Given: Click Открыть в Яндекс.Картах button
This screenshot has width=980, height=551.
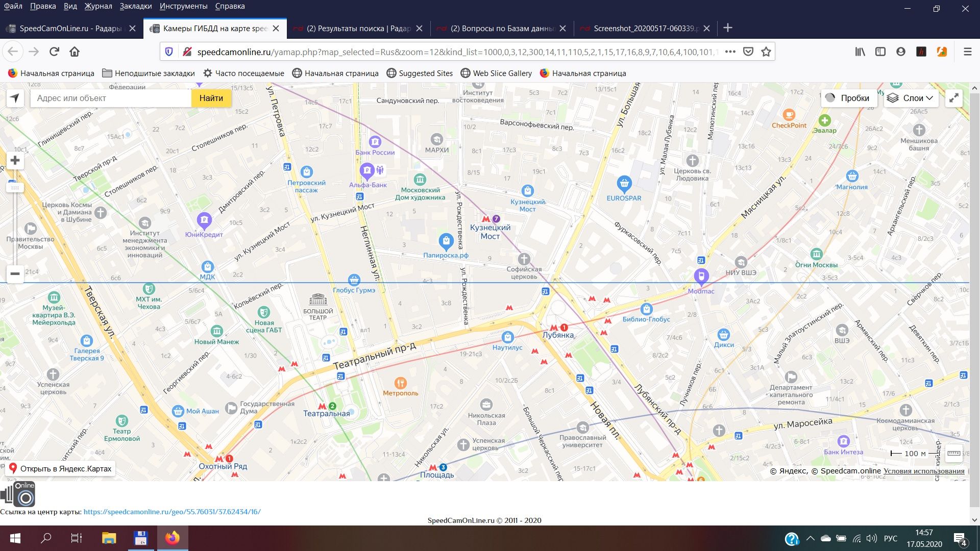Looking at the screenshot, I should [60, 468].
